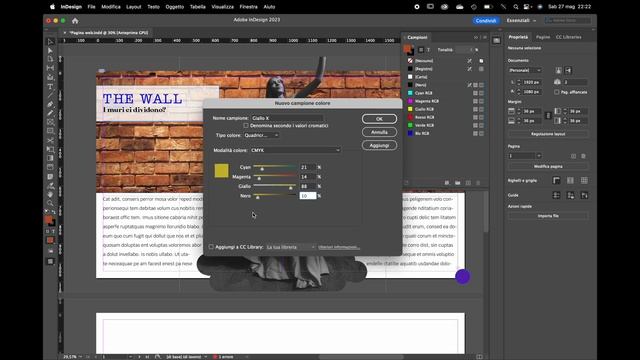Select the Pencil tool
Screen dimensions: 640x360
(50, 113)
